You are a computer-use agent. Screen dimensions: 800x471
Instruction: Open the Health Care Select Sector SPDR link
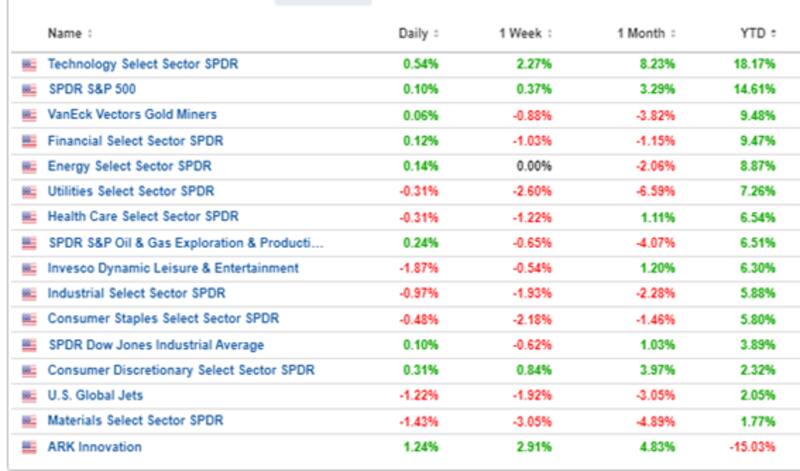(x=142, y=216)
